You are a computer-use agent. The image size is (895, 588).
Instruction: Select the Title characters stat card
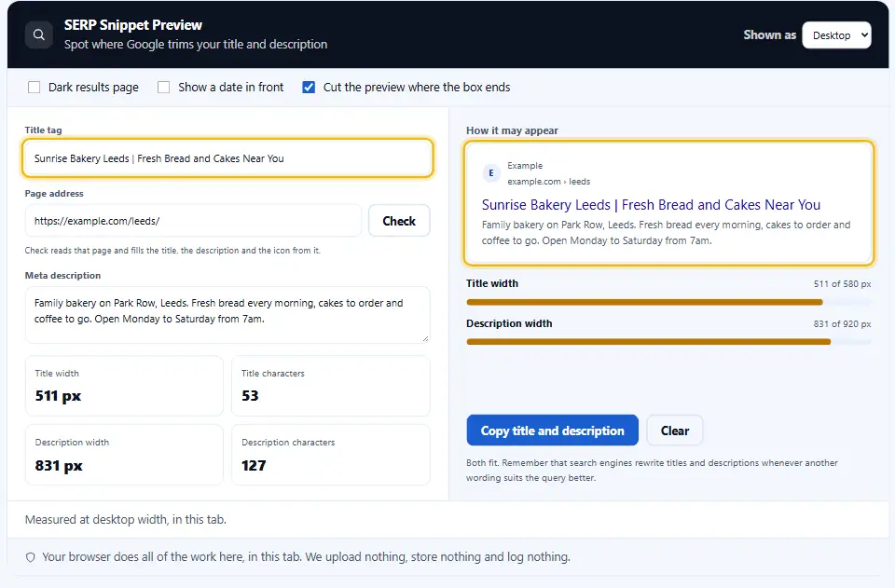point(330,386)
